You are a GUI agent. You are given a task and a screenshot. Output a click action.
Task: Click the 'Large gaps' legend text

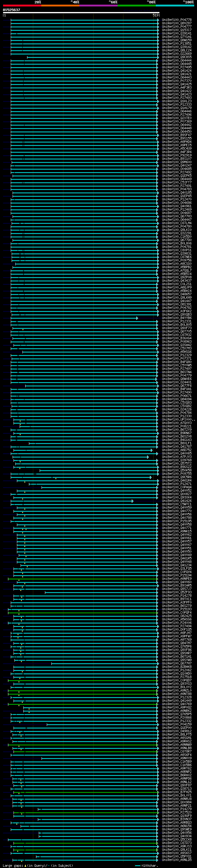click(13, 865)
